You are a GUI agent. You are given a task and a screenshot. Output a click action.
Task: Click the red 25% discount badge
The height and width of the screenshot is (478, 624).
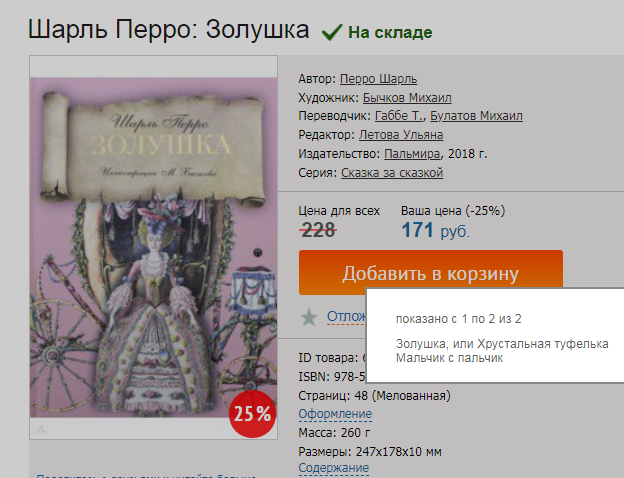[x=252, y=415]
